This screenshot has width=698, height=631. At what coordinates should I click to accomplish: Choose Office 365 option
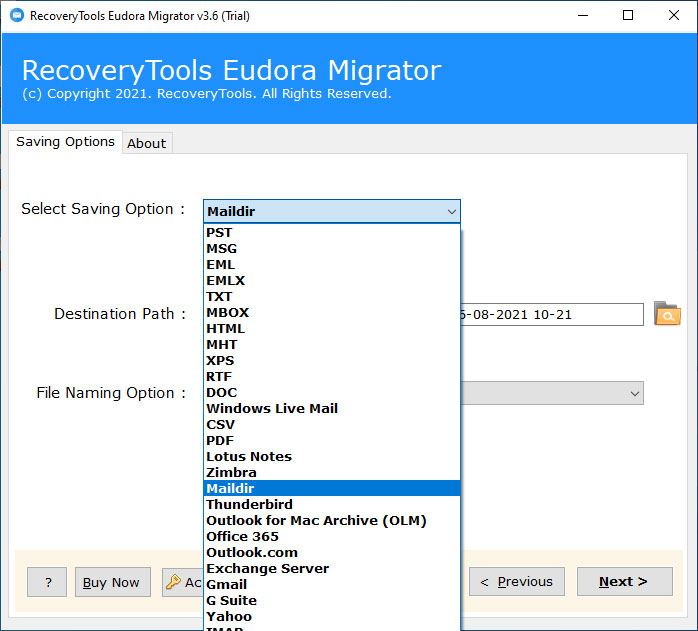[x=332, y=537]
